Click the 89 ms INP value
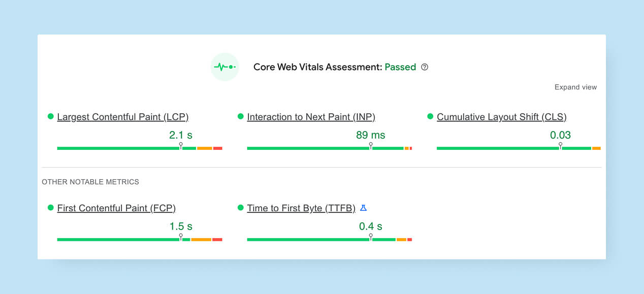The width and height of the screenshot is (644, 294). 371,135
